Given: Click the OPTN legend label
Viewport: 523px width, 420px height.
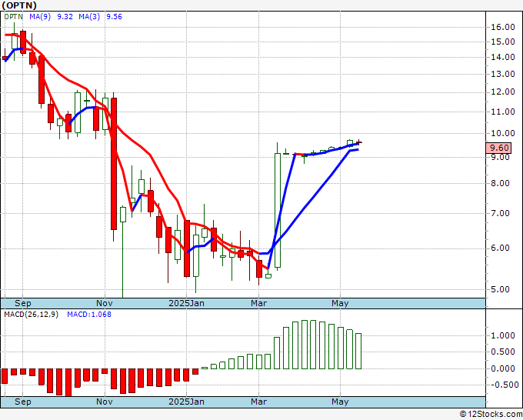Looking at the screenshot, I should coord(14,17).
